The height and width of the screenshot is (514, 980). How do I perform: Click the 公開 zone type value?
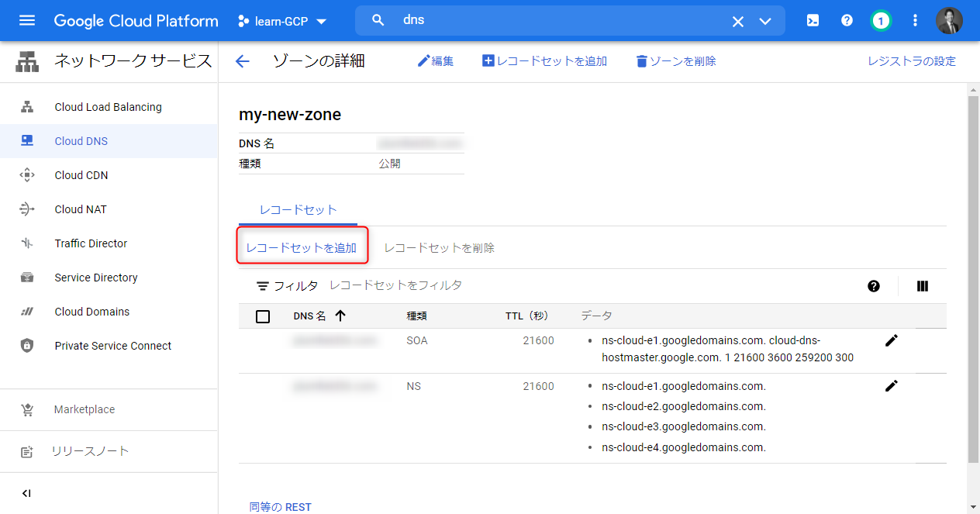[389, 164]
